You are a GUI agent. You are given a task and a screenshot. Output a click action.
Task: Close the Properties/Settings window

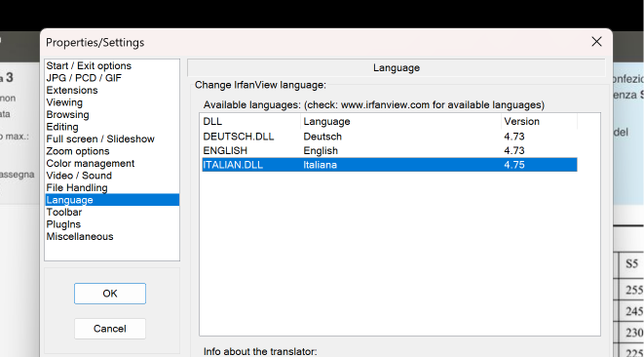point(596,42)
